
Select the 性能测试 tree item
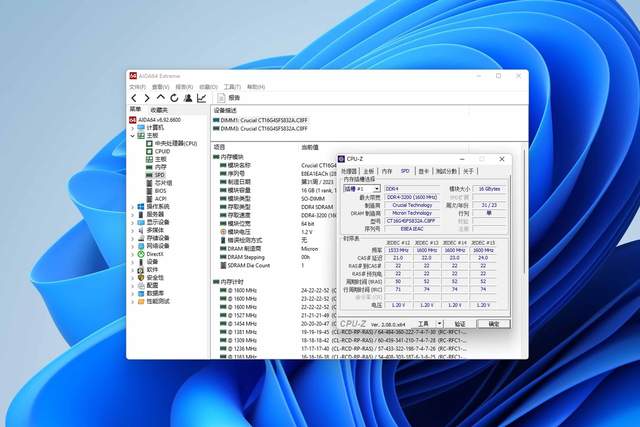[x=158, y=301]
